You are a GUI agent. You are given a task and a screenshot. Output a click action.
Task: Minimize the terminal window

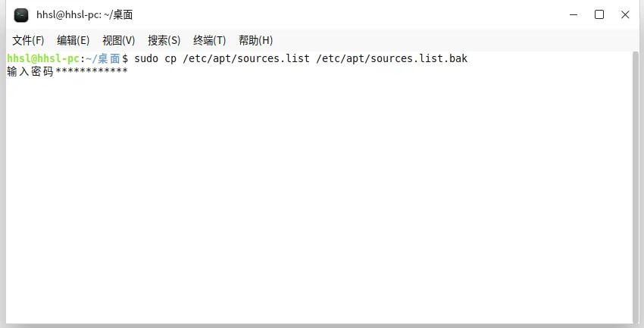click(574, 15)
